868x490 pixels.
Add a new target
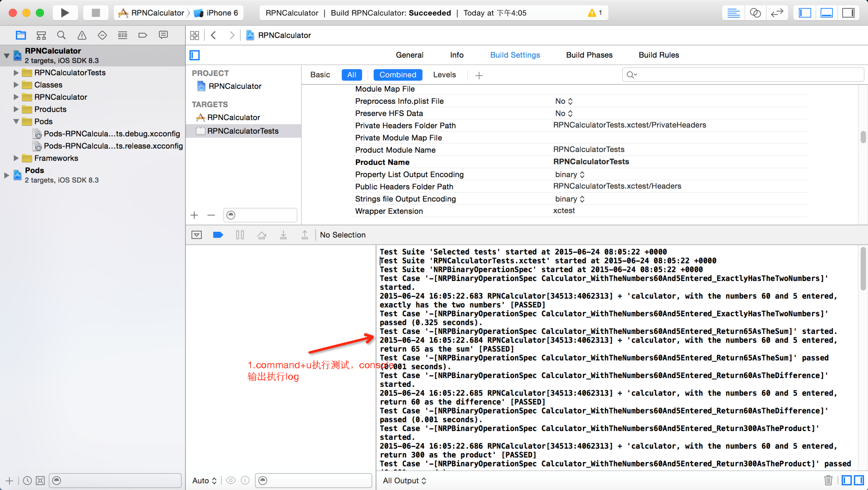click(x=194, y=215)
